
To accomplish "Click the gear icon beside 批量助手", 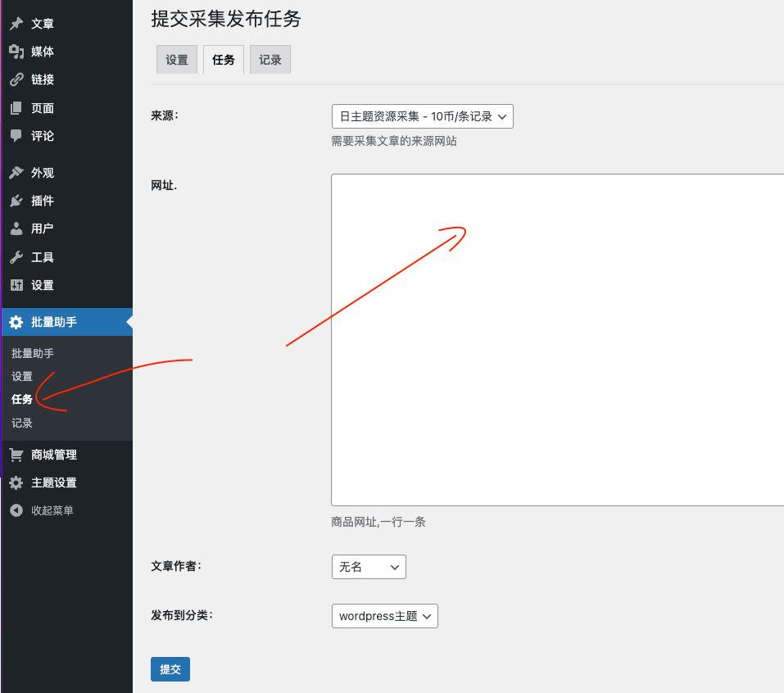I will click(x=16, y=323).
